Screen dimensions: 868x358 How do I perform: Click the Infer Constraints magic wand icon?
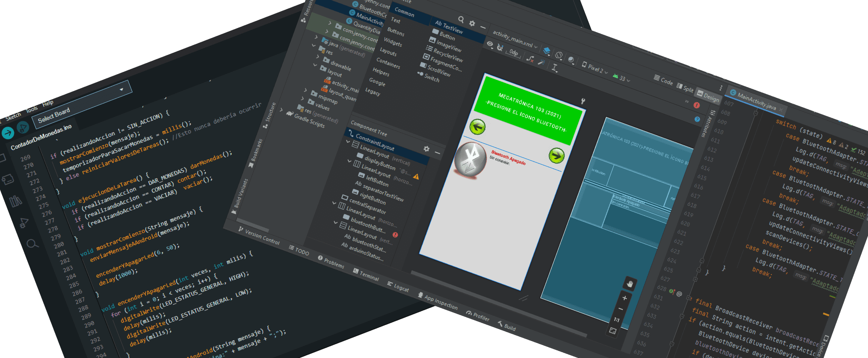click(541, 62)
